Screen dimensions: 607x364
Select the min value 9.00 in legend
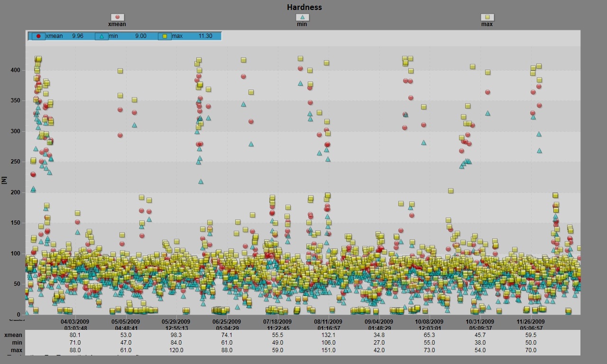140,36
